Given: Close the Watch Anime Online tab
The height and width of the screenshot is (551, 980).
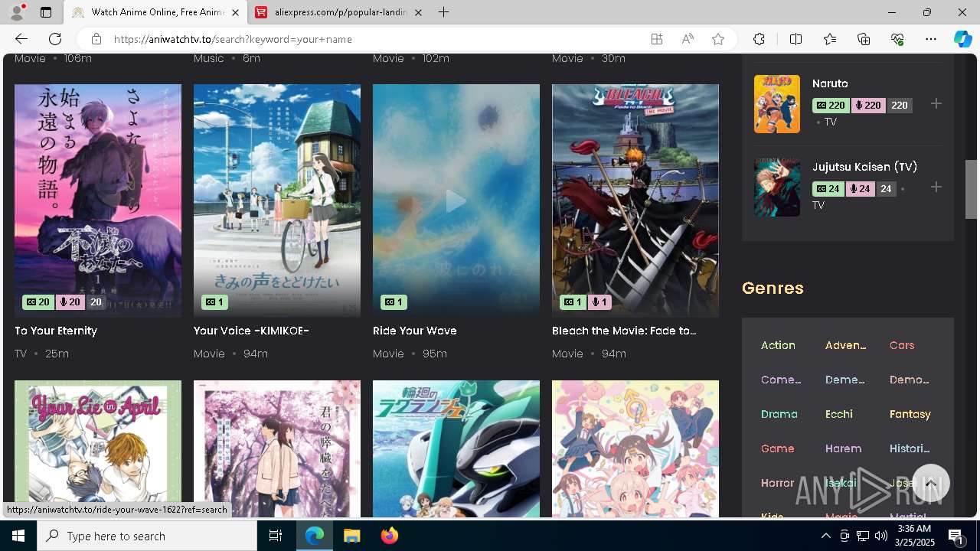Looking at the screenshot, I should pos(235,12).
